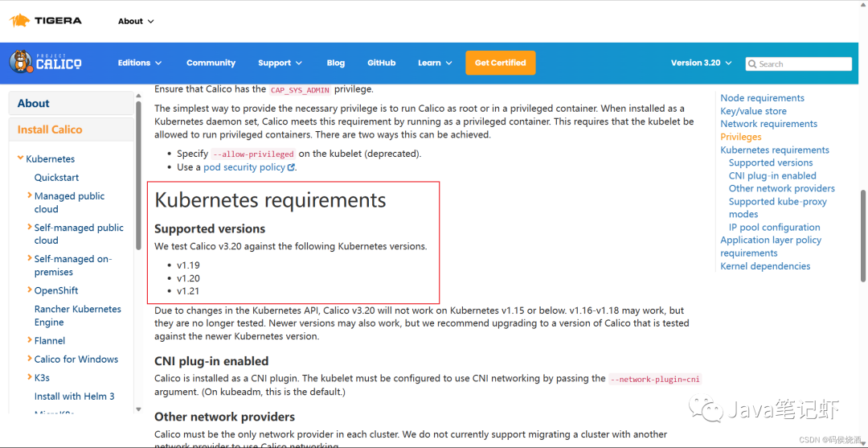Open Install with Helm 3
Image resolution: width=868 pixels, height=448 pixels.
(74, 397)
